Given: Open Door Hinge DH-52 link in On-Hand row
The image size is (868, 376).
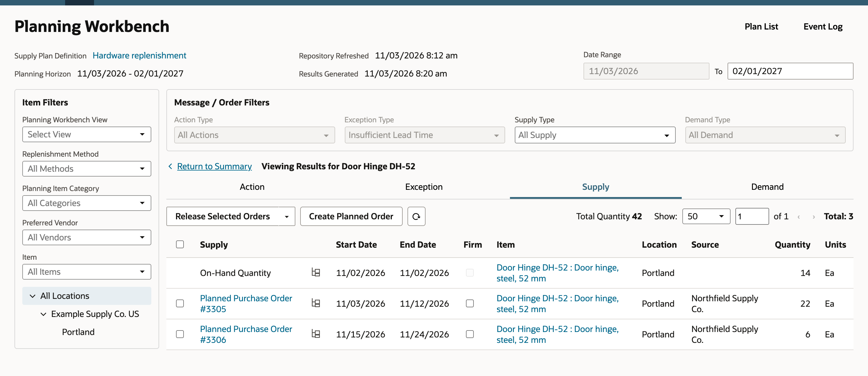Looking at the screenshot, I should pos(558,273).
